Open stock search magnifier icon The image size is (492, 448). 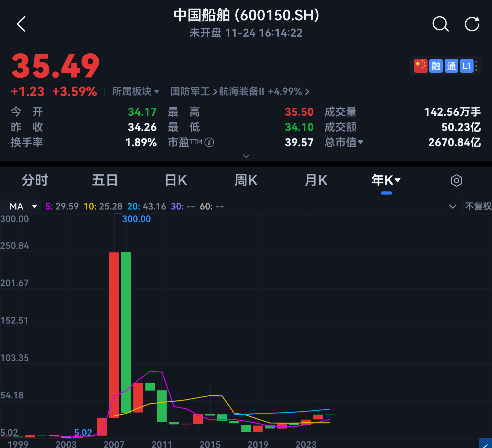coord(440,24)
